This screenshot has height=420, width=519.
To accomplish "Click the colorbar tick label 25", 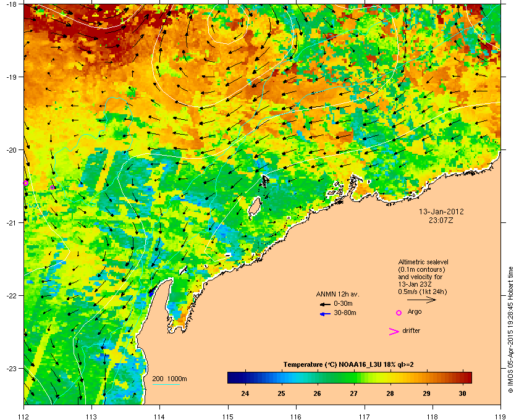I will point(281,393).
